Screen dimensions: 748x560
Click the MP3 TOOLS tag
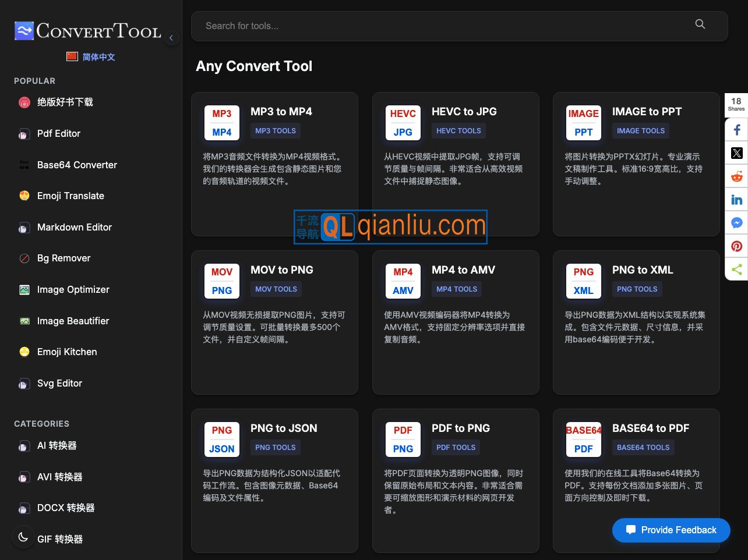pyautogui.click(x=276, y=131)
